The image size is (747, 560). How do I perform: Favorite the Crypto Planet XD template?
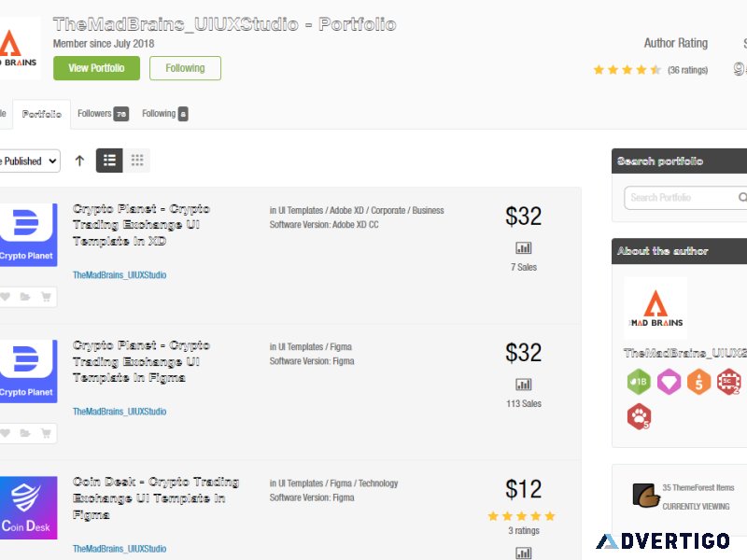(x=5, y=297)
